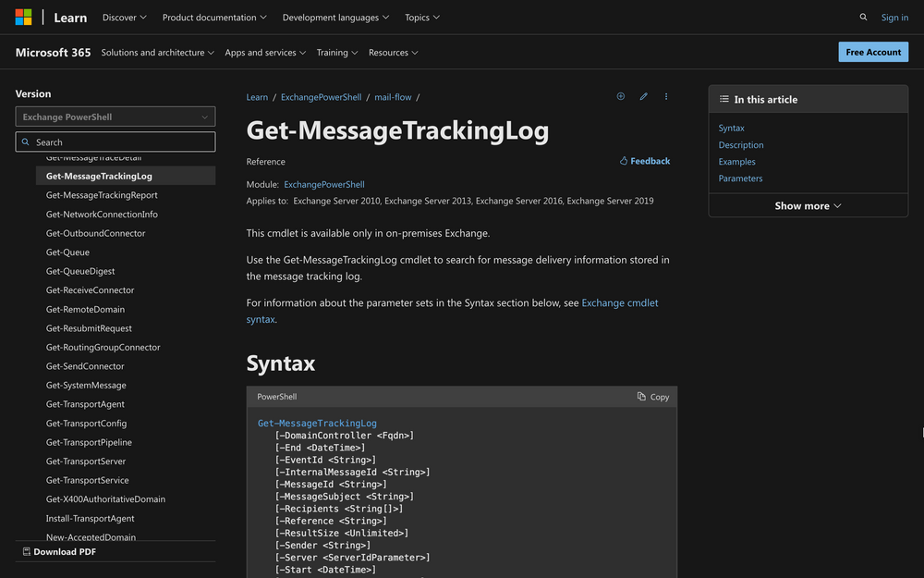Open the Apps and services menu
The image size is (924, 578).
click(x=265, y=53)
